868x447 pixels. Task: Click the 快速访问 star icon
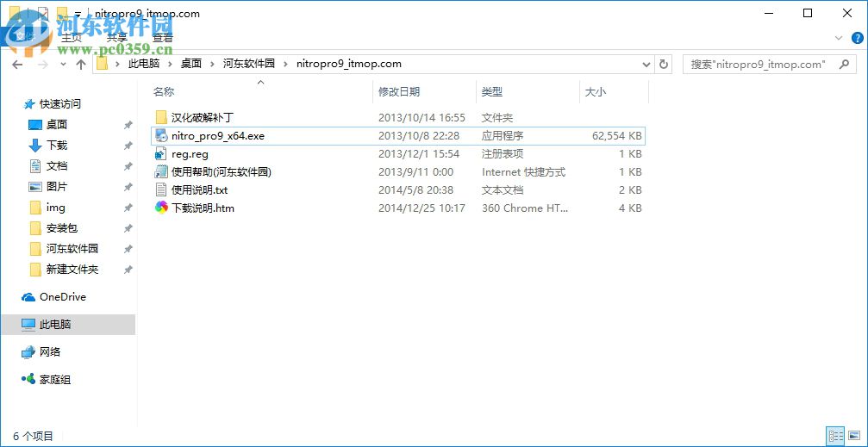pos(29,104)
